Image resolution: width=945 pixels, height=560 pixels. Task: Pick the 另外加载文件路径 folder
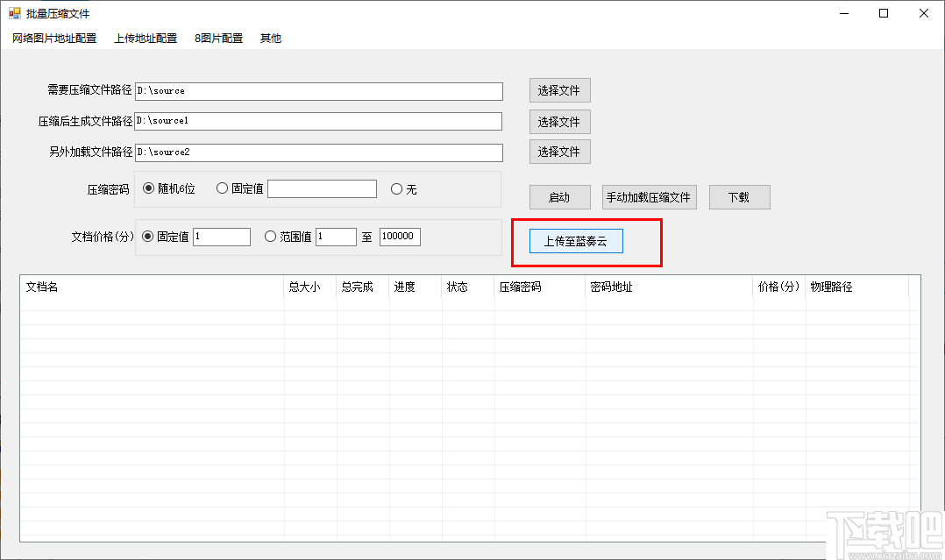[559, 151]
